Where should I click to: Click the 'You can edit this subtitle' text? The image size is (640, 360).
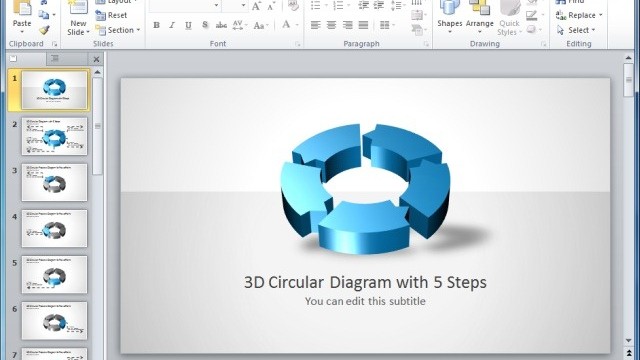tap(365, 301)
